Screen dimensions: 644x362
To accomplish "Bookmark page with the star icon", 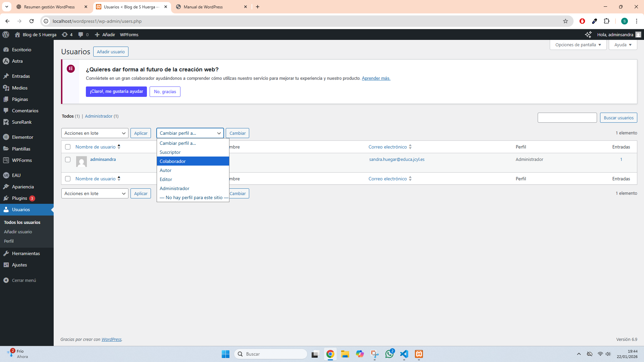I will [566, 21].
